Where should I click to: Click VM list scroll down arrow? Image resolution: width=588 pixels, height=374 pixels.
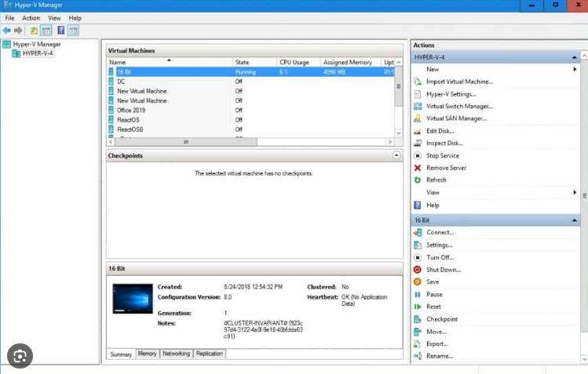click(x=399, y=133)
